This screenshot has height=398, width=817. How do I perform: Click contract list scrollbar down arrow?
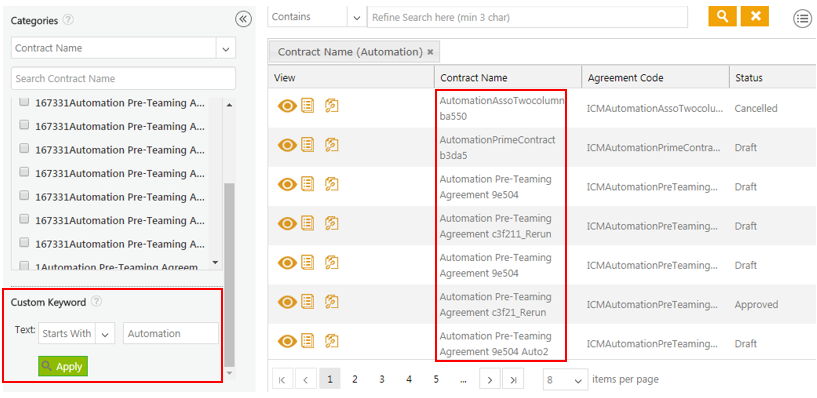pos(216,262)
